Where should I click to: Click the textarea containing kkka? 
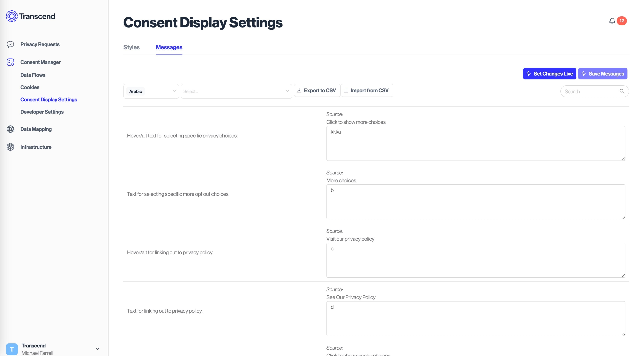[476, 143]
